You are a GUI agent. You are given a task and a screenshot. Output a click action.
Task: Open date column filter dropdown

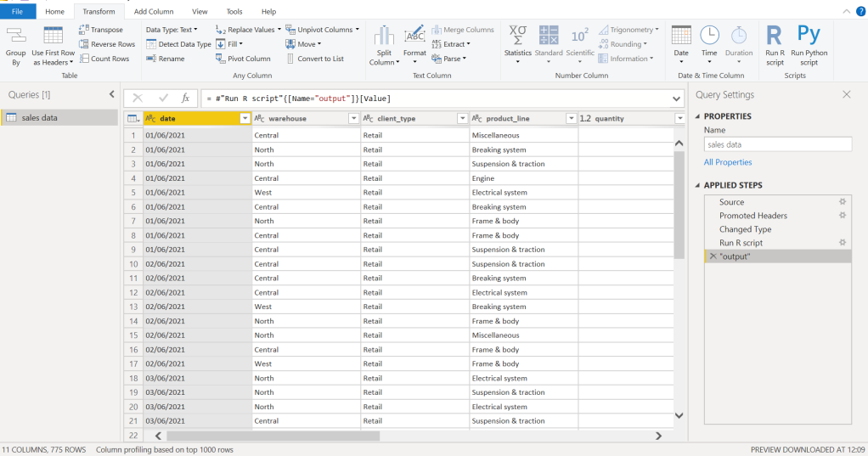click(x=245, y=118)
